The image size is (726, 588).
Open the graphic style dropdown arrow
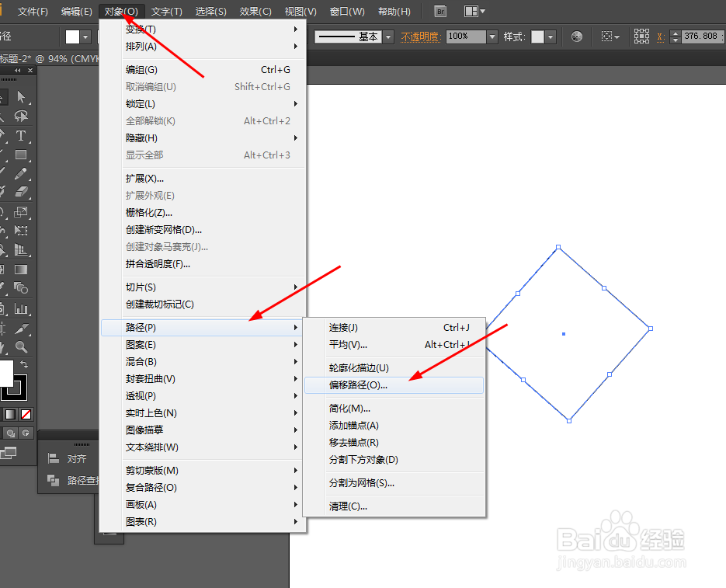[551, 36]
